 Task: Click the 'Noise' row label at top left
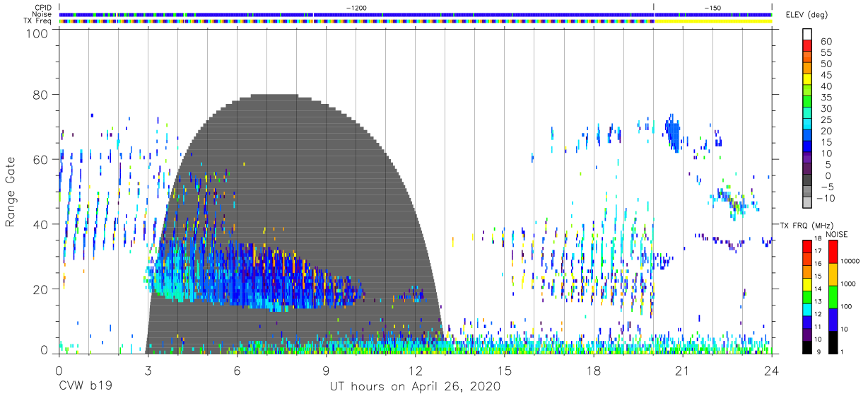click(42, 14)
